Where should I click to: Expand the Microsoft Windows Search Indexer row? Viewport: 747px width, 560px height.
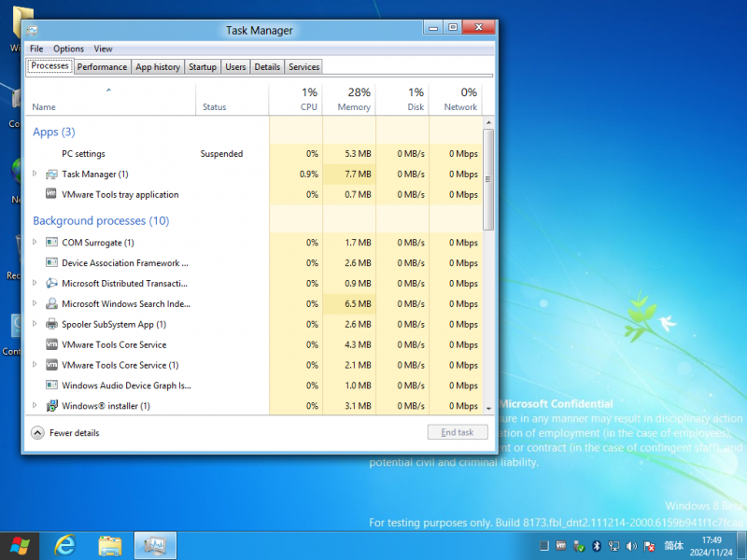pyautogui.click(x=35, y=303)
